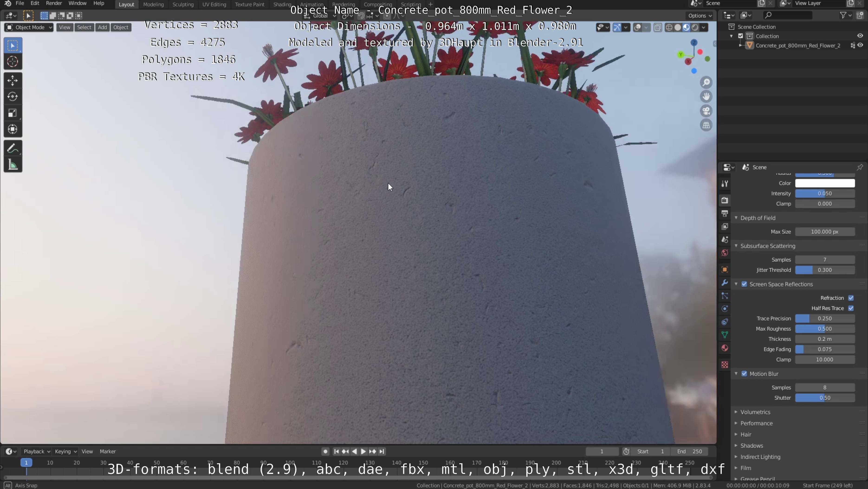This screenshot has height=489, width=868.
Task: Switch to the Texture Paint workspace tab
Action: coord(249,4)
